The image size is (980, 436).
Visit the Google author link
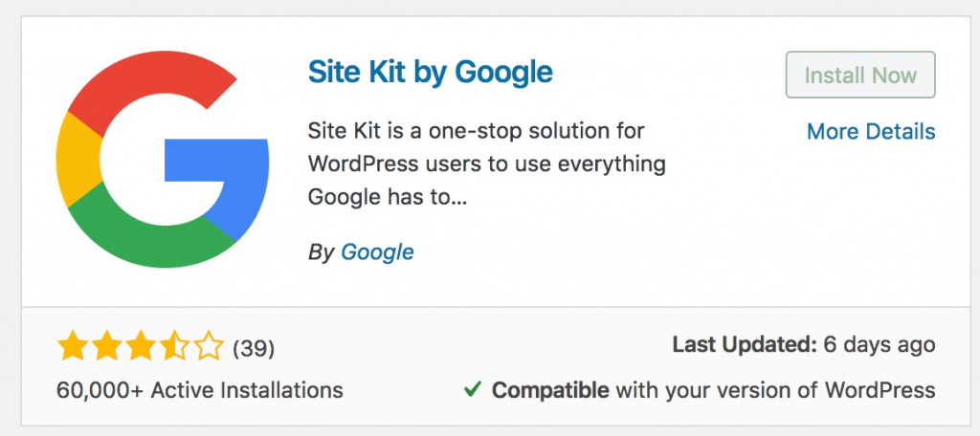[x=377, y=251]
